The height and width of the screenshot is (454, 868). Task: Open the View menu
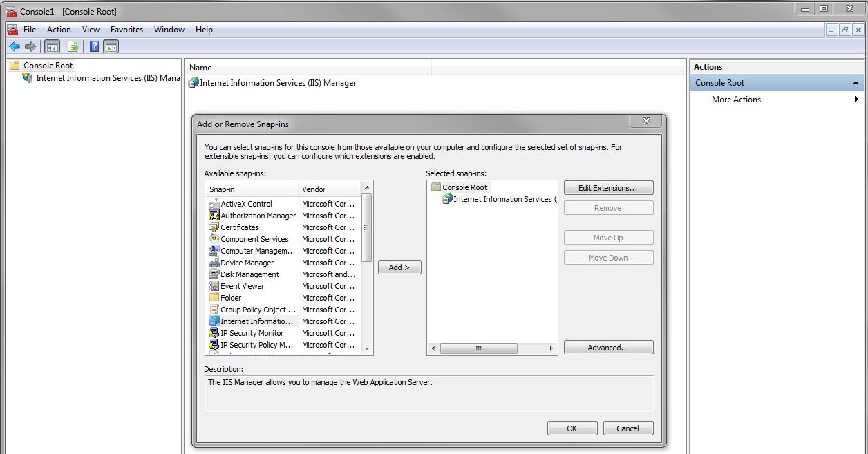pos(91,30)
